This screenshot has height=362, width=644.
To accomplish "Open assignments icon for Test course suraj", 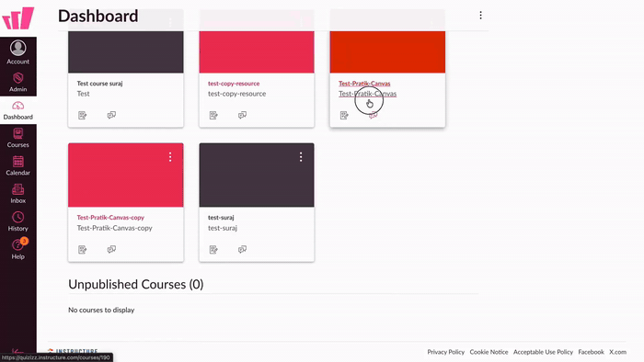I will click(x=83, y=115).
